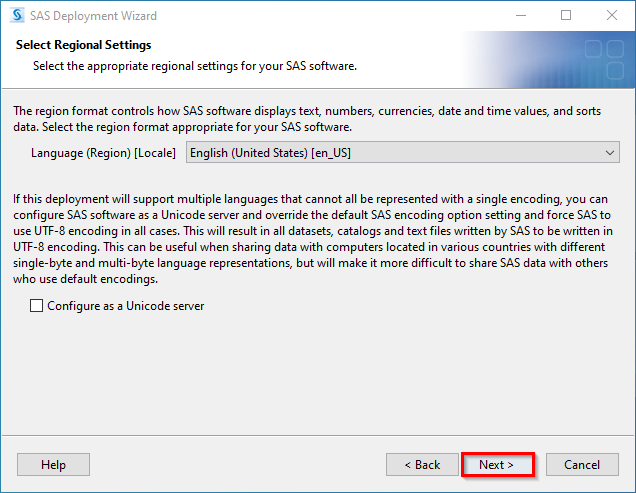Open the English (United States) [en_US] combo box
Viewport: 636px width, 493px height.
pos(403,153)
